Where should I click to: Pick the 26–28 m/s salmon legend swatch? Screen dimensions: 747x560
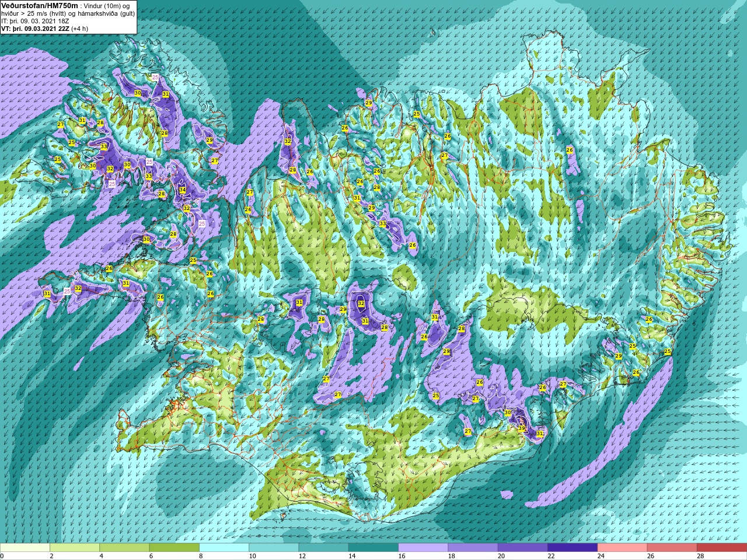(x=672, y=548)
